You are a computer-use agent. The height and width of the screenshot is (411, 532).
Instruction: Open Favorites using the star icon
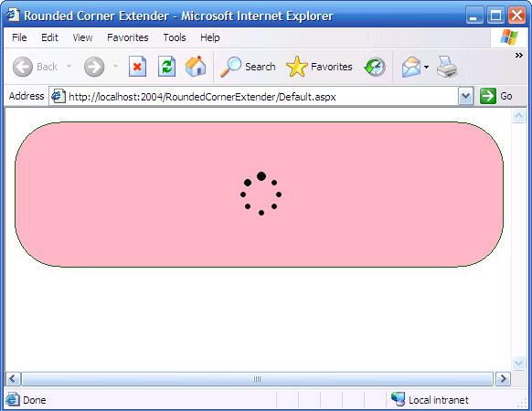click(x=296, y=67)
